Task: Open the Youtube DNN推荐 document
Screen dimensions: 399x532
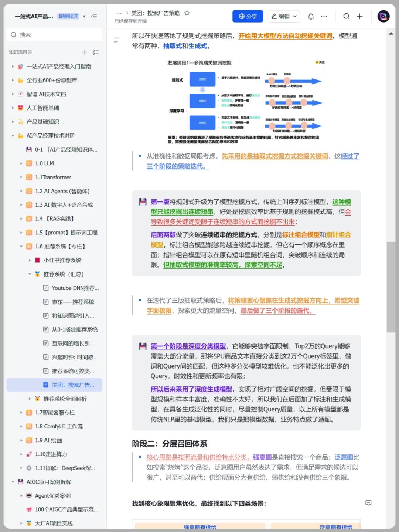Action: point(75,288)
